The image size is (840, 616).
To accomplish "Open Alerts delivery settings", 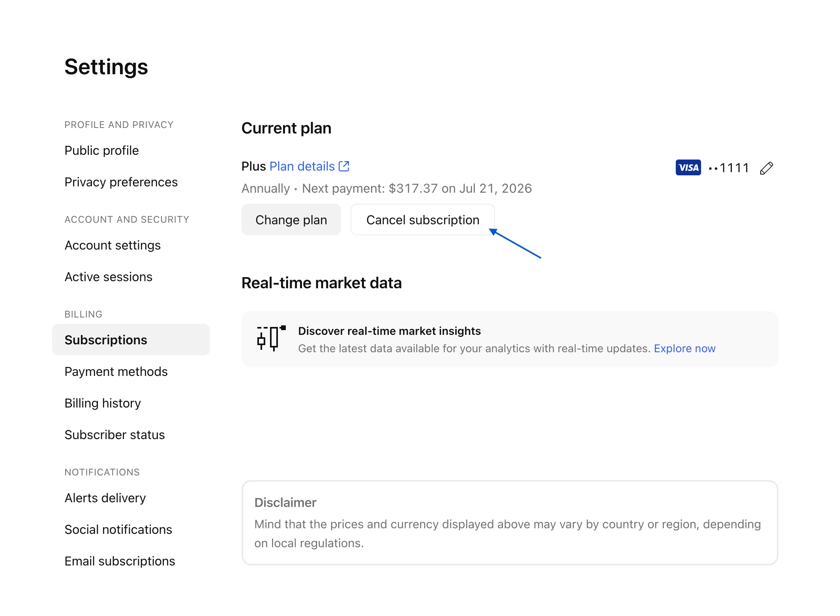I will (x=105, y=498).
